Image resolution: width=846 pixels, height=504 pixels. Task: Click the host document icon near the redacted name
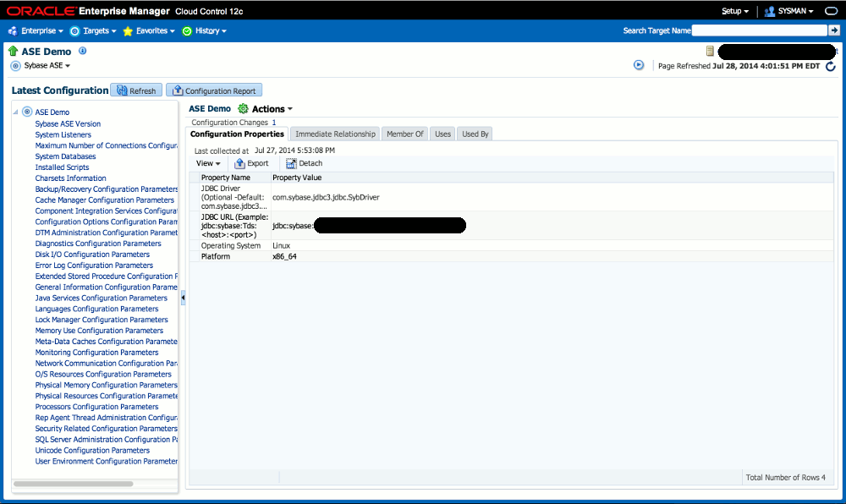point(710,51)
